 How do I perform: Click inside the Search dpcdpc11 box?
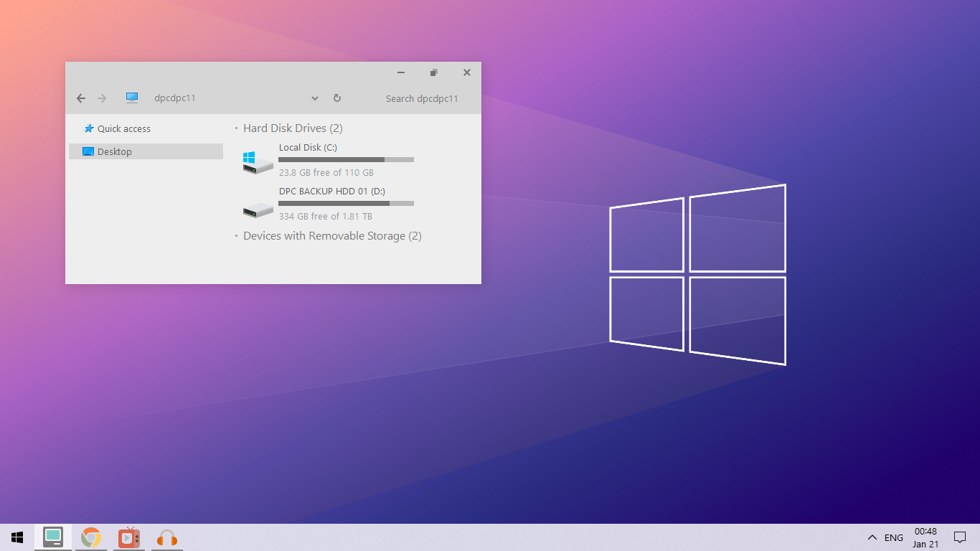point(422,98)
